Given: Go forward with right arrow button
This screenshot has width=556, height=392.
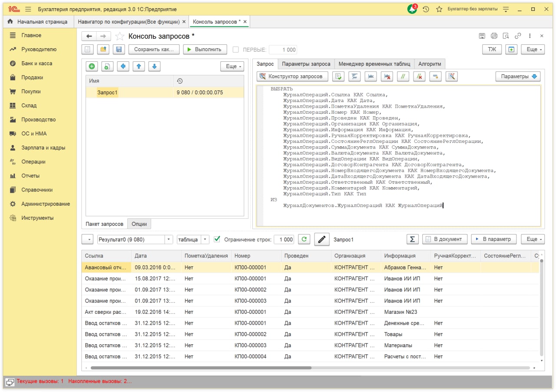Looking at the screenshot, I should tap(103, 36).
